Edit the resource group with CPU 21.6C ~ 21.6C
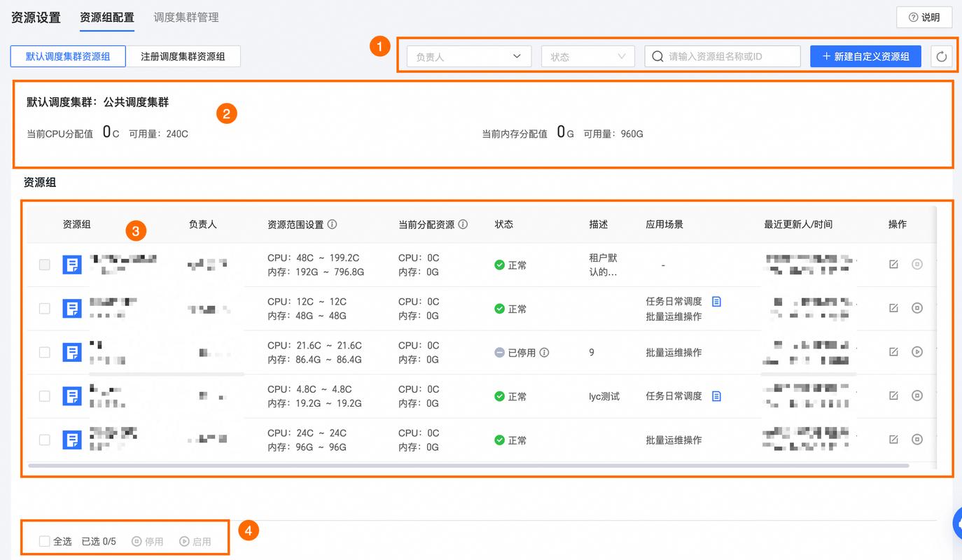This screenshot has width=962, height=560. [893, 352]
